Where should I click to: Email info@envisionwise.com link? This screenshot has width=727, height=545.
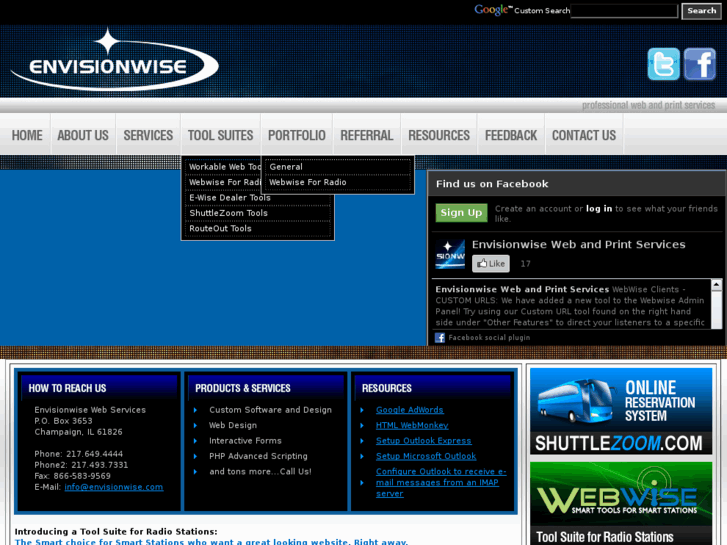[x=114, y=487]
